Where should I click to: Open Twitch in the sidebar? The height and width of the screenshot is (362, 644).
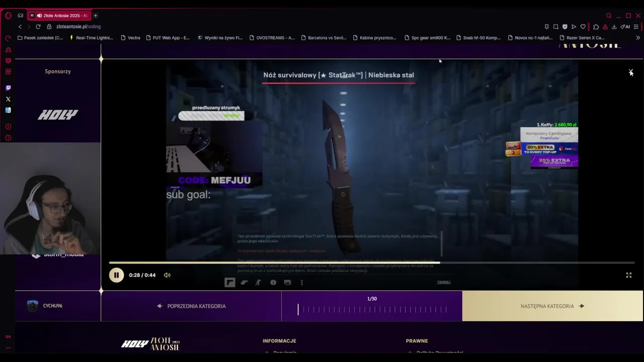8,88
